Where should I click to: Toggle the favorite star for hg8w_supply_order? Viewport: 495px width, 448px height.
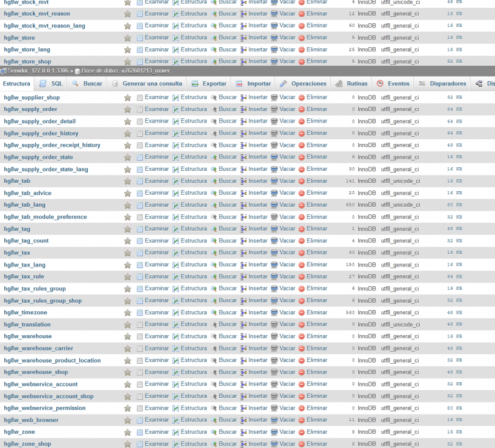(127, 109)
